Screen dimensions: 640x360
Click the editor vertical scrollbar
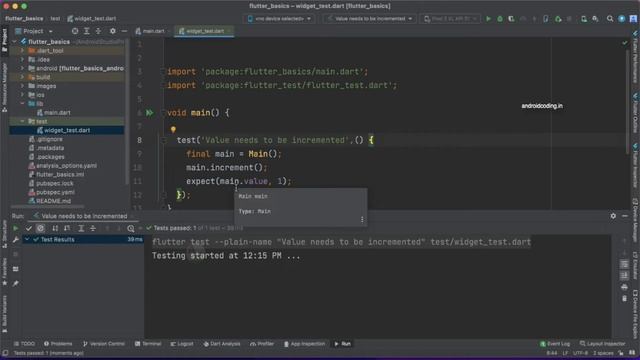[x=628, y=102]
